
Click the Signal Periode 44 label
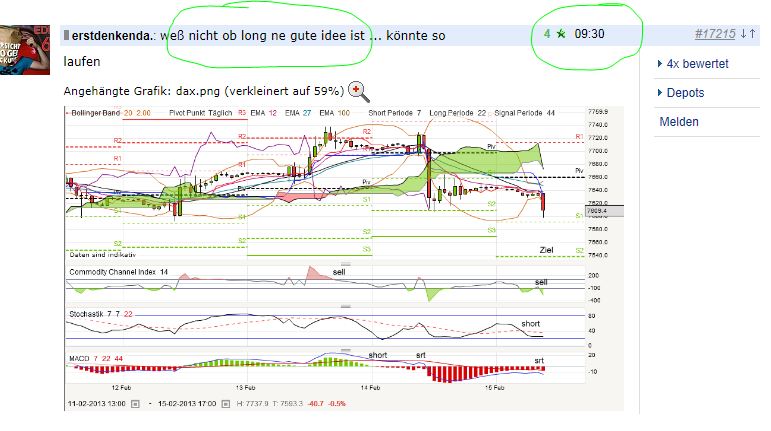pos(525,113)
